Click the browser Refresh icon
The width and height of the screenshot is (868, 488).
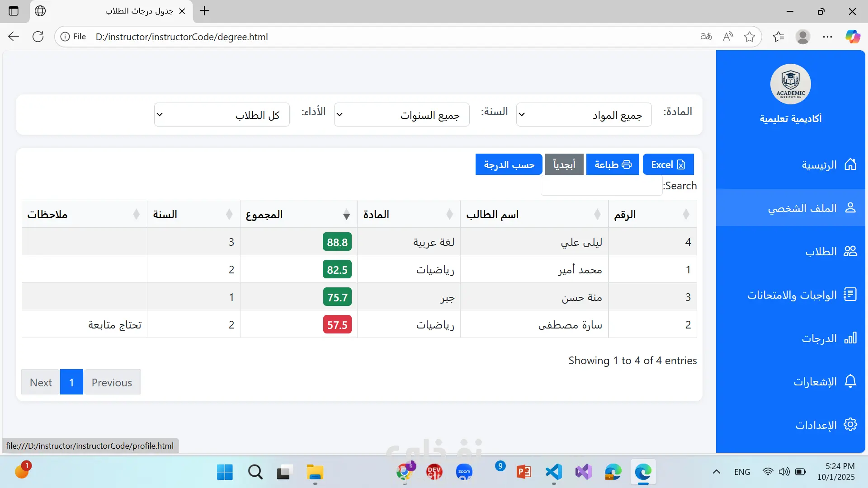pyautogui.click(x=38, y=37)
